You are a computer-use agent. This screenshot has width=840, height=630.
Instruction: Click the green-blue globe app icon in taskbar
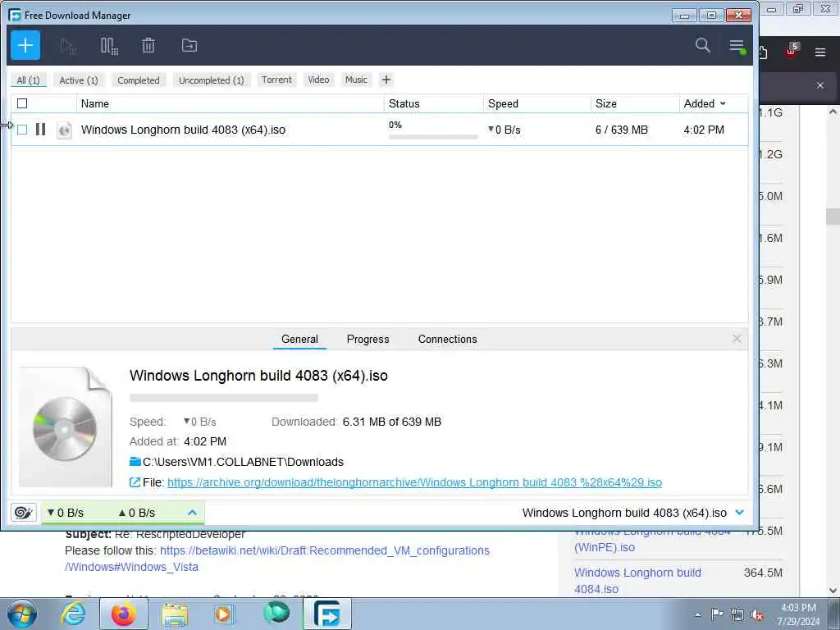(276, 613)
